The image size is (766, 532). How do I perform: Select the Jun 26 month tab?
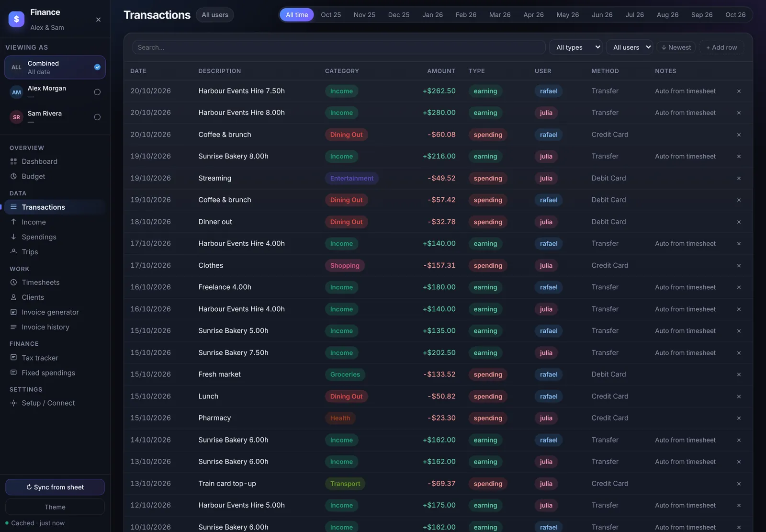602,15
